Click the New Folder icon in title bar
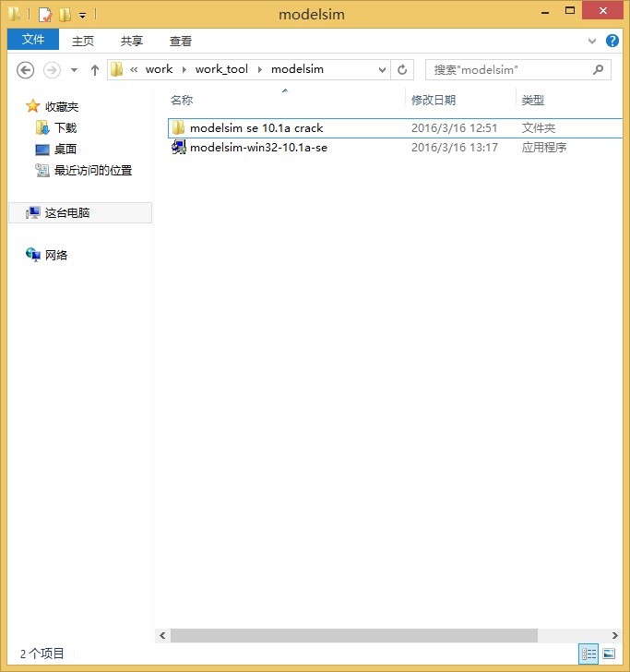Screen dimensions: 630x672 tap(64, 15)
